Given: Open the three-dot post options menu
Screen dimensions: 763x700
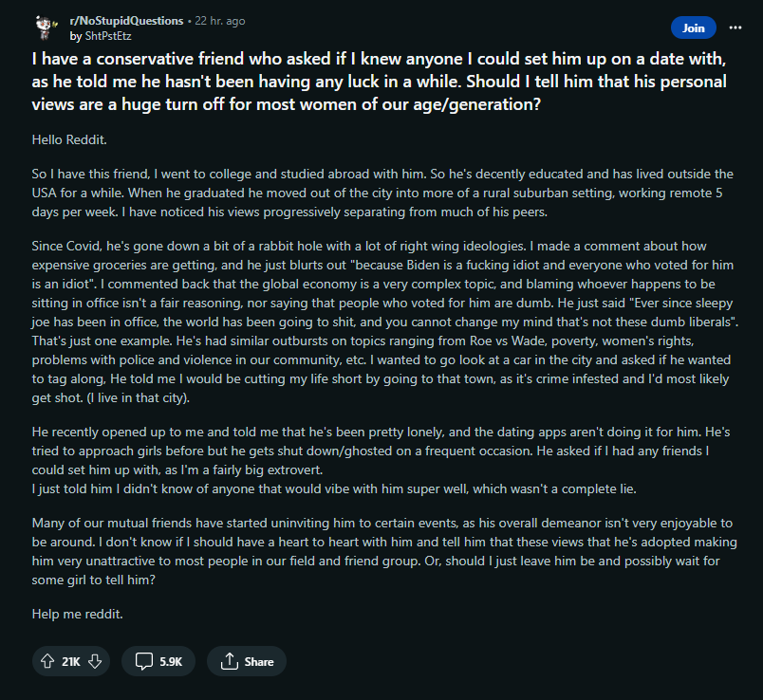Looking at the screenshot, I should click(735, 28).
